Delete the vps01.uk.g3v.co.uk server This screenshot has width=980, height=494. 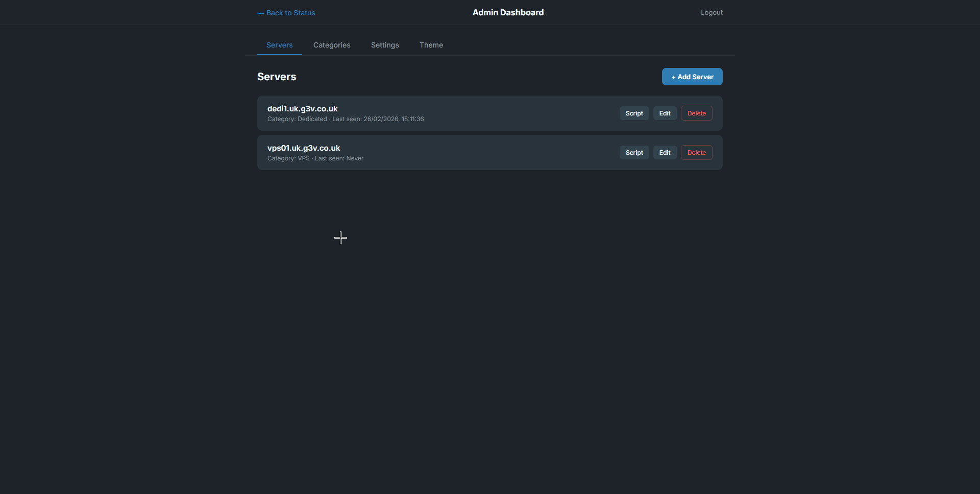696,152
